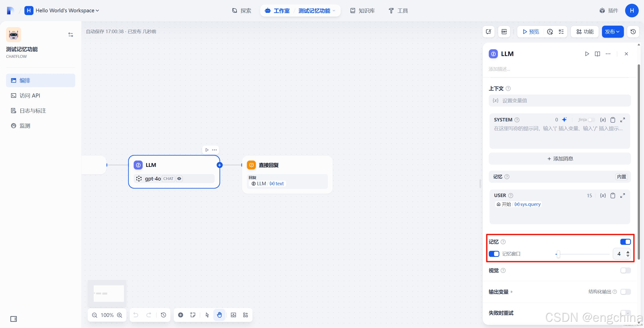
Task: Click the prompt generator sparkle icon in SYSTEM
Action: point(565,120)
